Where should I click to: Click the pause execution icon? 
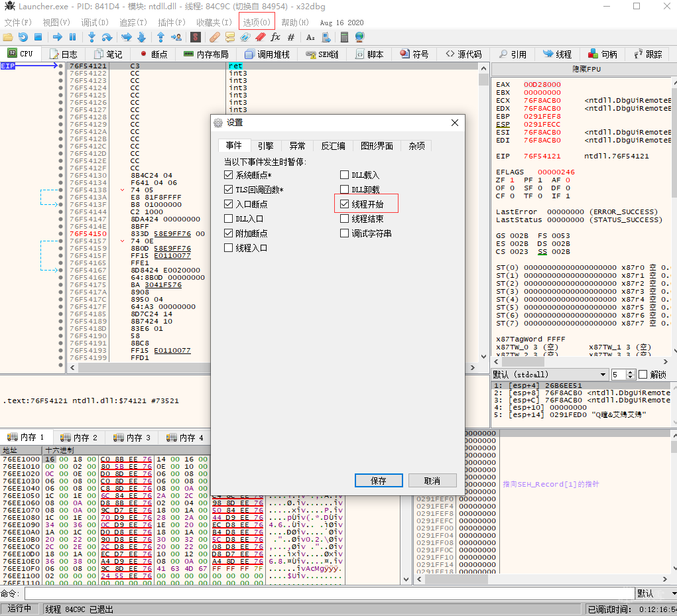coord(72,37)
